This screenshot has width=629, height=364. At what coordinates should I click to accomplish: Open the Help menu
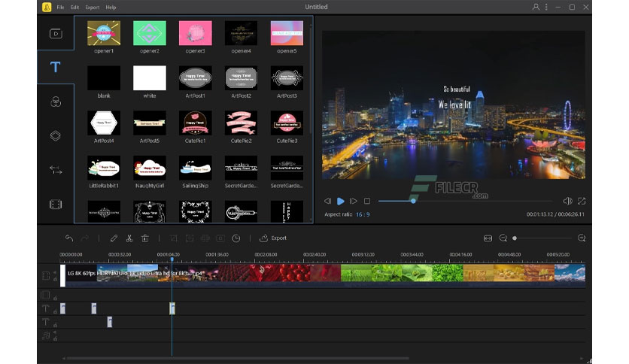[111, 8]
